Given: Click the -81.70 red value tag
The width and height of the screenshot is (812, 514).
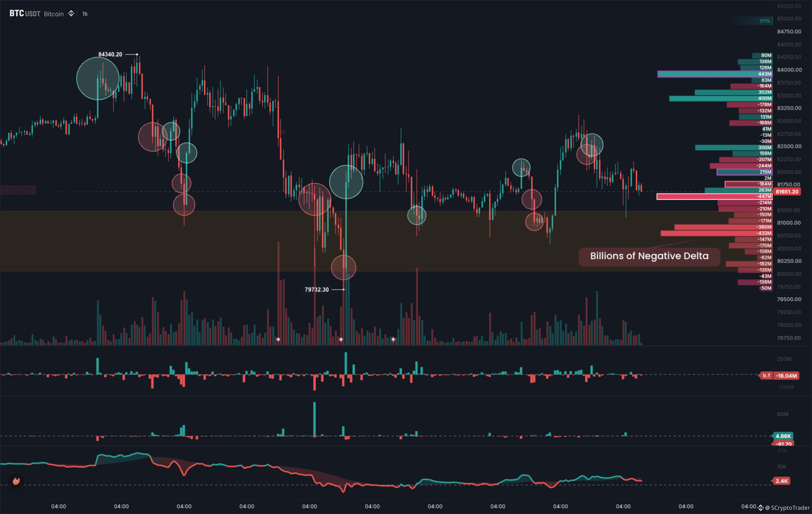Looking at the screenshot, I should click(784, 444).
